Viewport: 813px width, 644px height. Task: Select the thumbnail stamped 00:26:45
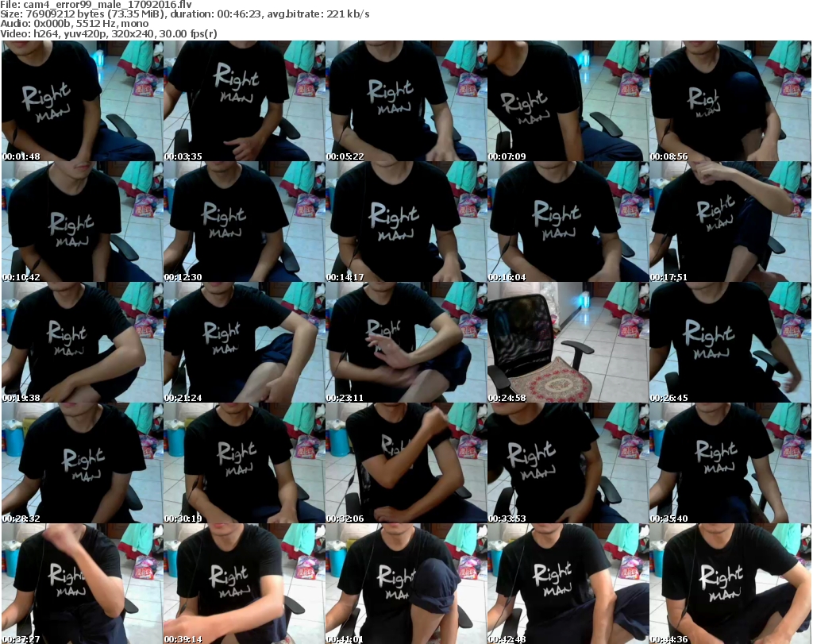tap(730, 342)
